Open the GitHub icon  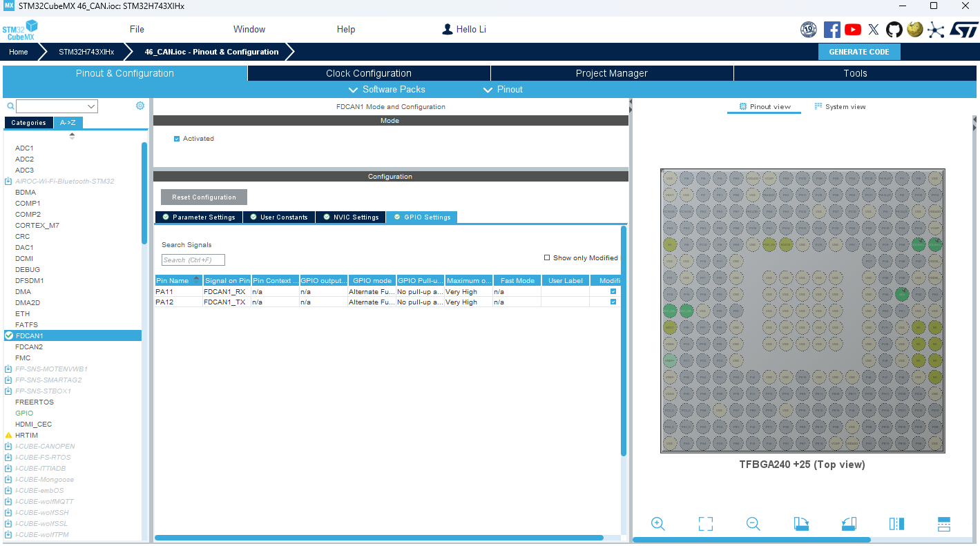(894, 30)
